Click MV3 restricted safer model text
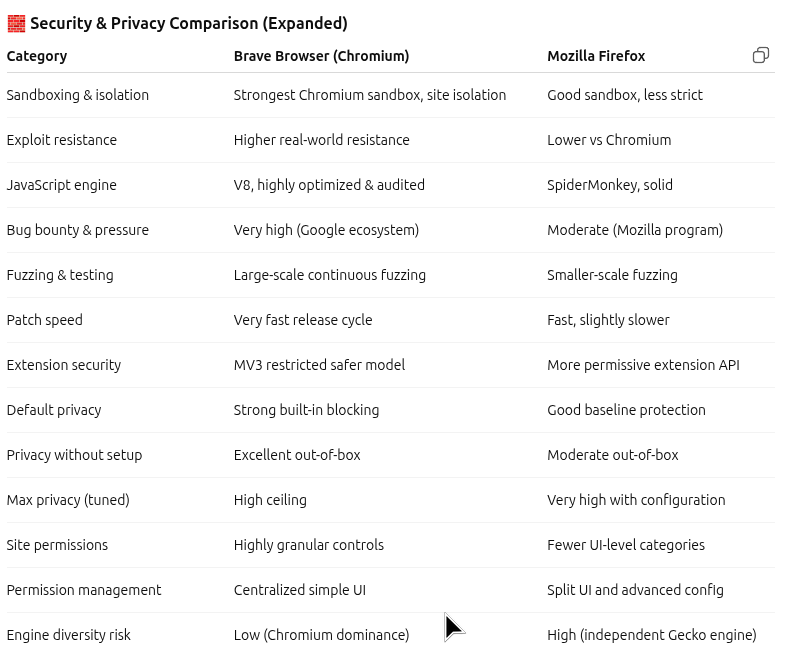The width and height of the screenshot is (807, 665). 319,365
